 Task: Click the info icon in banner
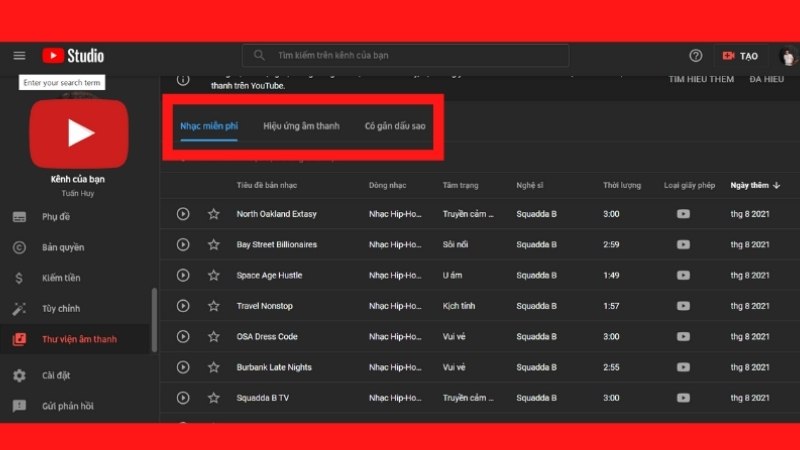click(x=183, y=80)
